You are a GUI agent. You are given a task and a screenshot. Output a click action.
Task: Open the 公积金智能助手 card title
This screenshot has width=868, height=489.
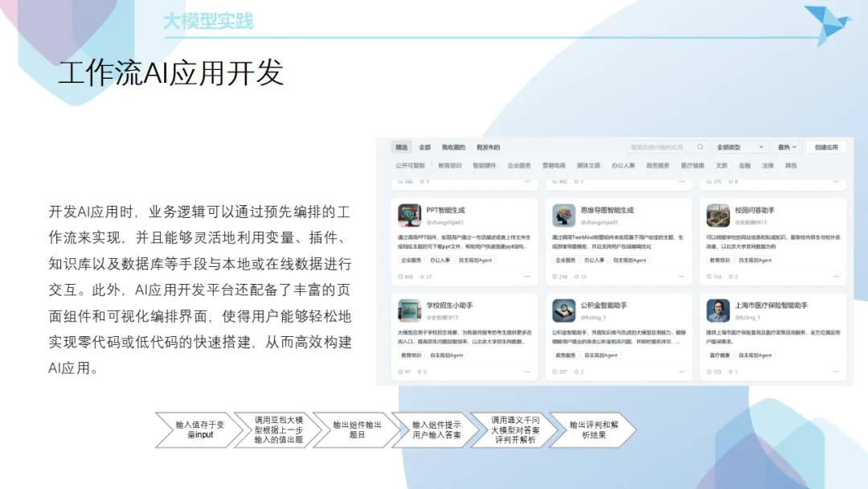tap(604, 306)
